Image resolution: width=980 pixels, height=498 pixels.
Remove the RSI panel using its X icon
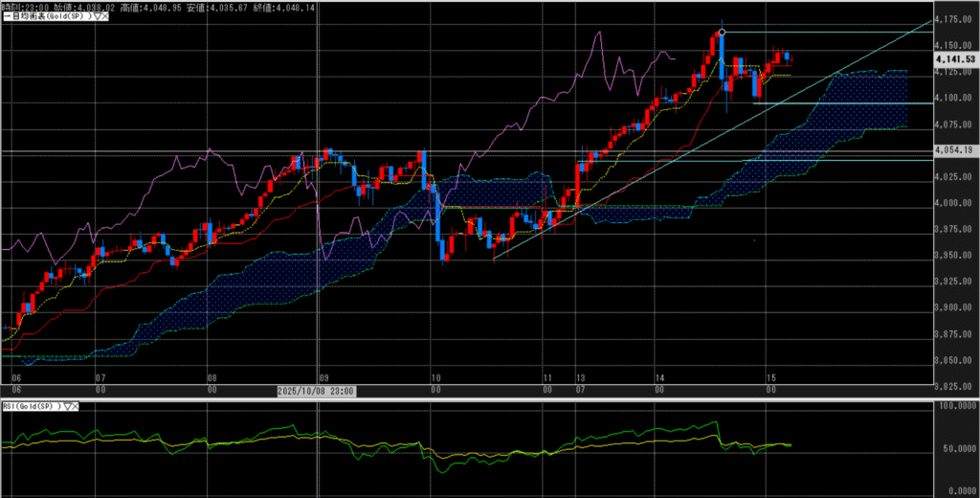[75, 406]
